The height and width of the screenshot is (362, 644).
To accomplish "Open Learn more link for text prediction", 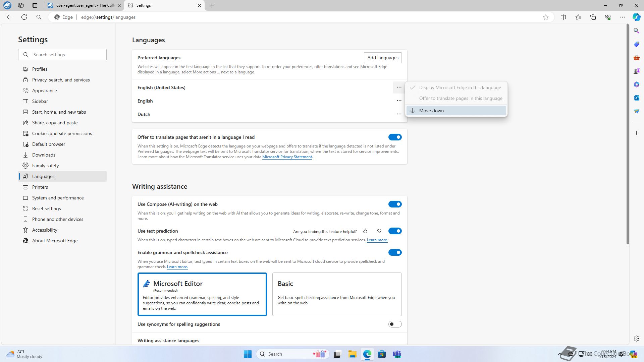I will pyautogui.click(x=377, y=240).
